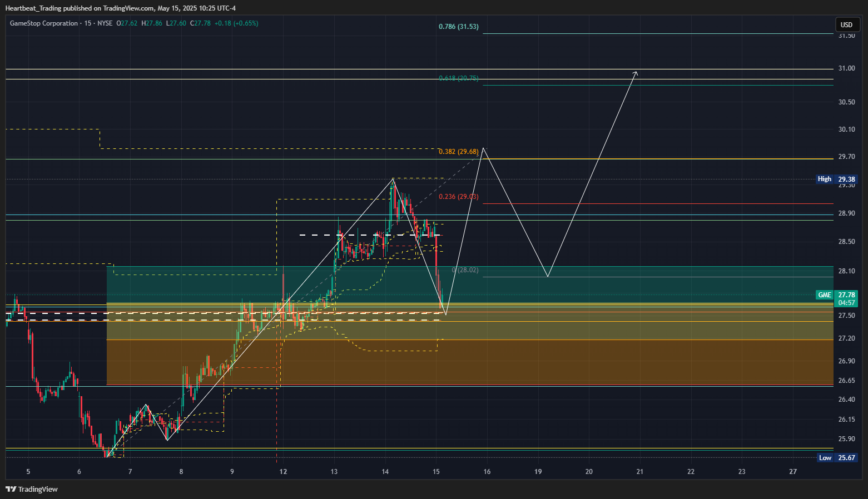The width and height of the screenshot is (868, 499).
Task: Click date 5 on the time axis
Action: pos(28,472)
